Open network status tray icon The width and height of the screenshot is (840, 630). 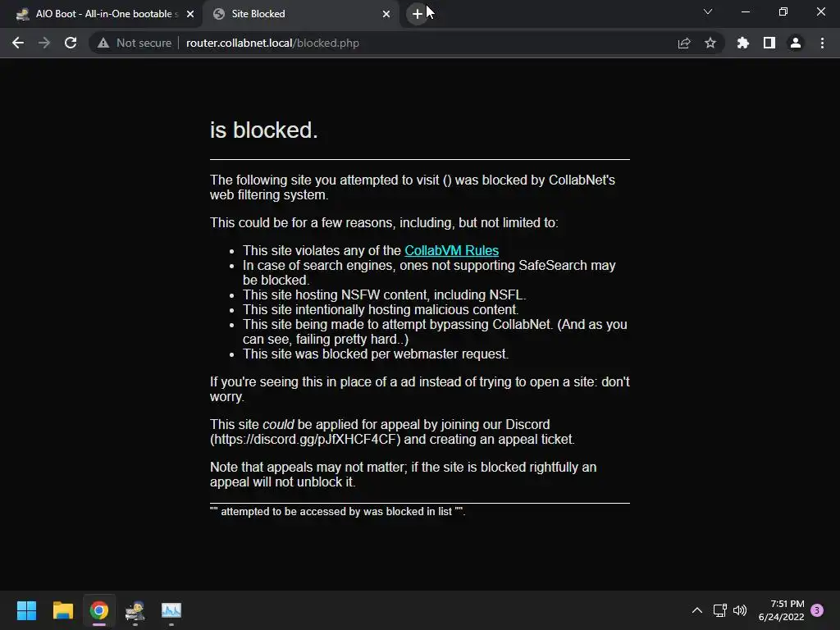point(720,610)
